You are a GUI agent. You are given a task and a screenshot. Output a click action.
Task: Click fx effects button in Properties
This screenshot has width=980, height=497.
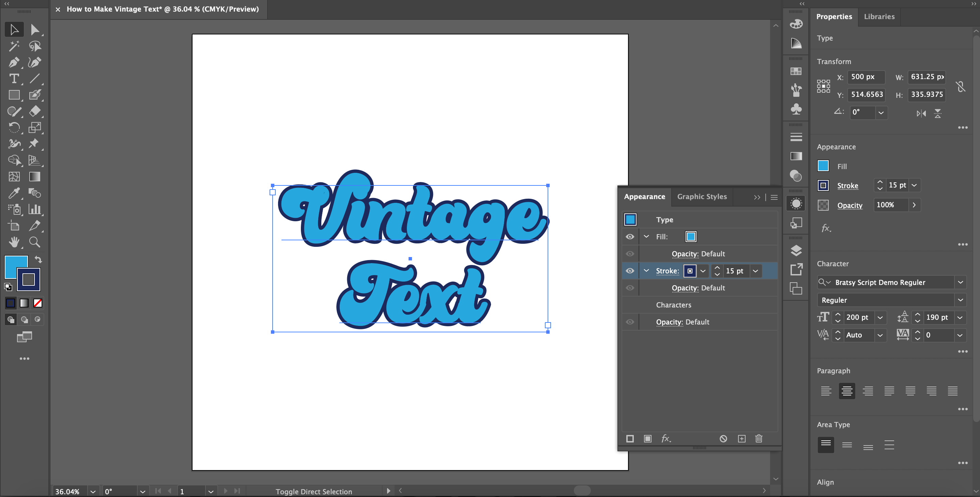[826, 228]
